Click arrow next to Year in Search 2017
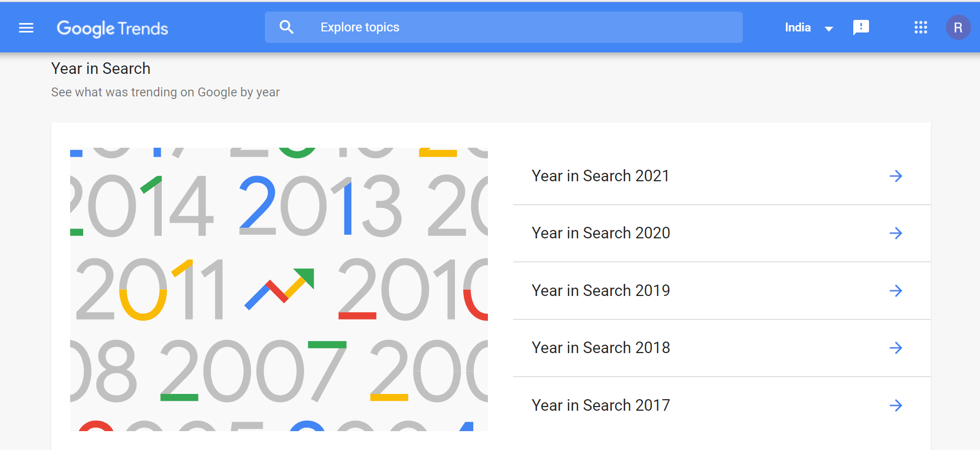The width and height of the screenshot is (980, 450). [x=896, y=405]
